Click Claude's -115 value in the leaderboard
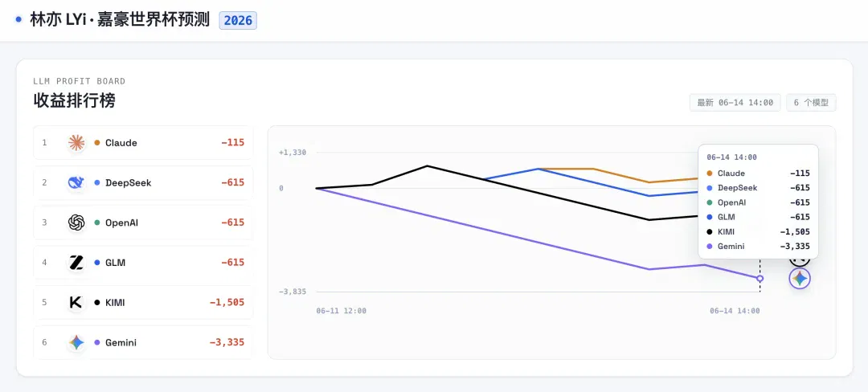The width and height of the screenshot is (868, 392). (232, 143)
